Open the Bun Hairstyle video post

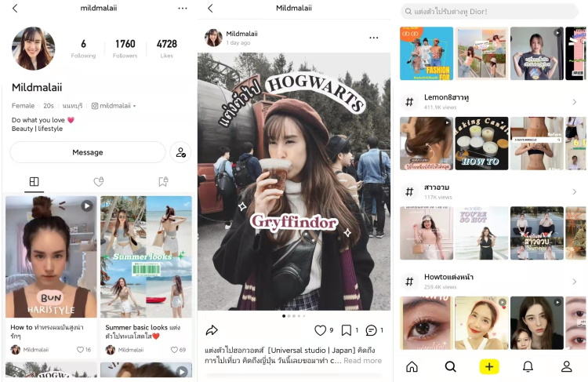[x=51, y=256]
